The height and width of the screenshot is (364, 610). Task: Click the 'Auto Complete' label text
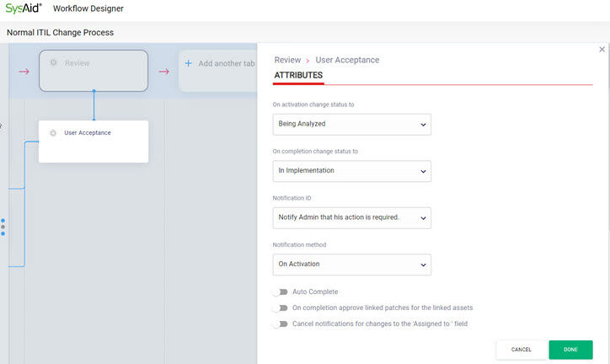pyautogui.click(x=315, y=292)
